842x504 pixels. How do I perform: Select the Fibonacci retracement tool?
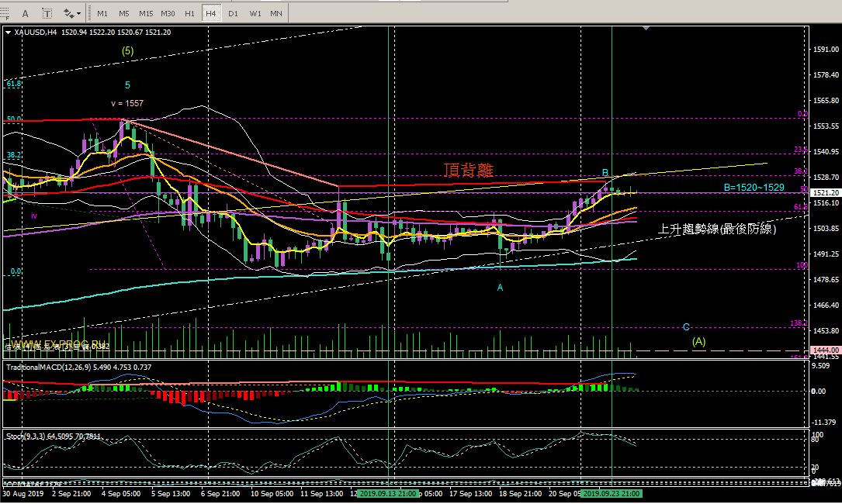tap(6, 13)
